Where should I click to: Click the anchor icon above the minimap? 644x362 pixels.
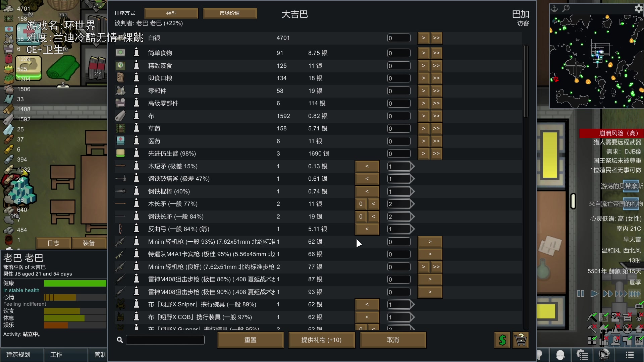click(x=554, y=9)
